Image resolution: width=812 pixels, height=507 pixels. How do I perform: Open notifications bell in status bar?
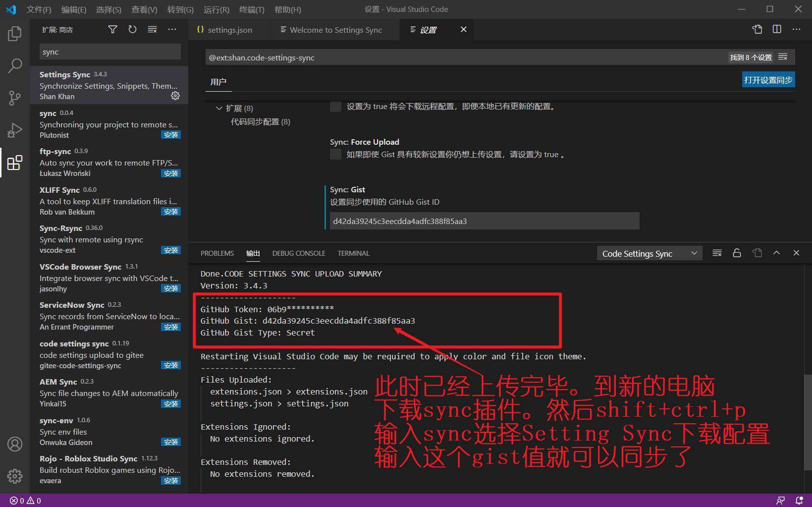click(x=799, y=501)
